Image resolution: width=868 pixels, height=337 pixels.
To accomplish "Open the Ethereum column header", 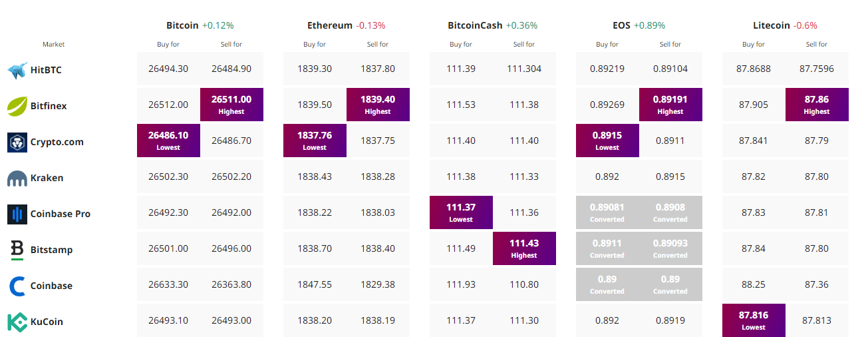I will 329,25.
